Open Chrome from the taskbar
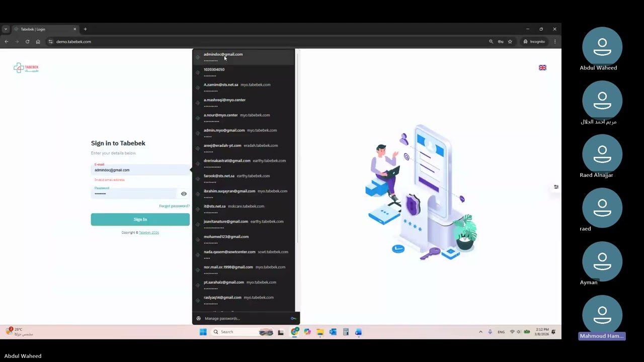 (294, 332)
